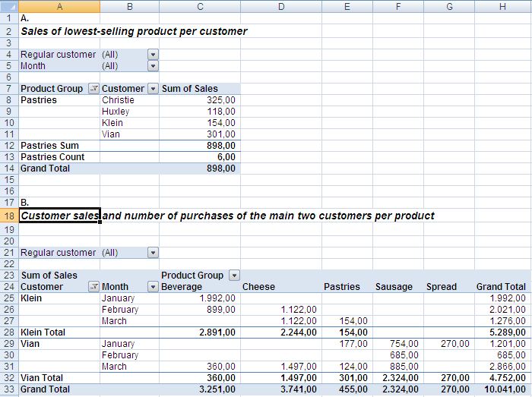Select the 'Huxley' customer cell
Image resolution: width=532 pixels, height=397 pixels.
point(130,112)
